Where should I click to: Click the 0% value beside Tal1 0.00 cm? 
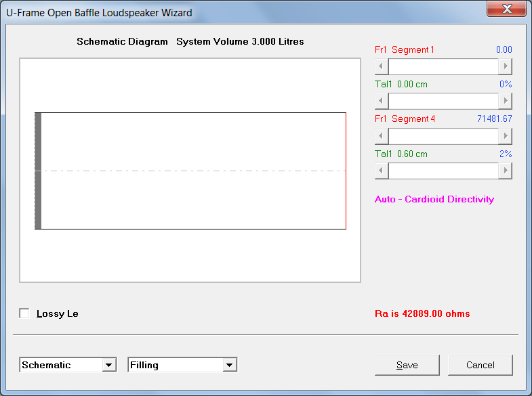point(506,85)
